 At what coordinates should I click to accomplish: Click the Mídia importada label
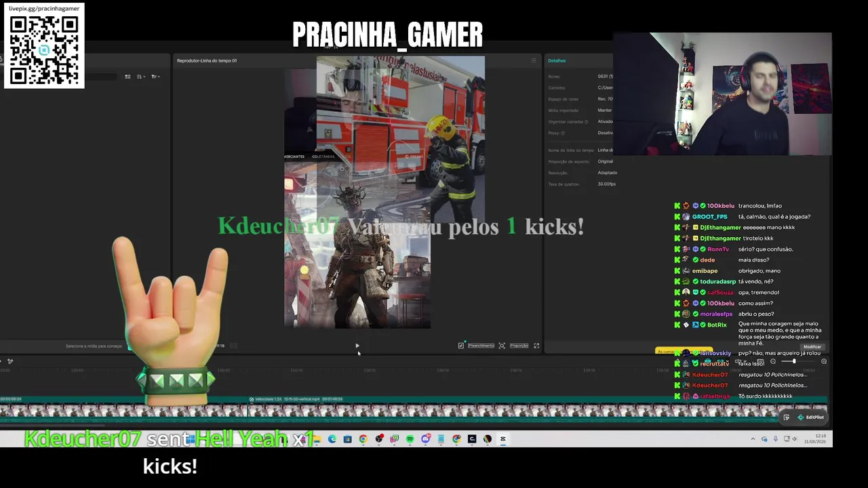pos(564,110)
